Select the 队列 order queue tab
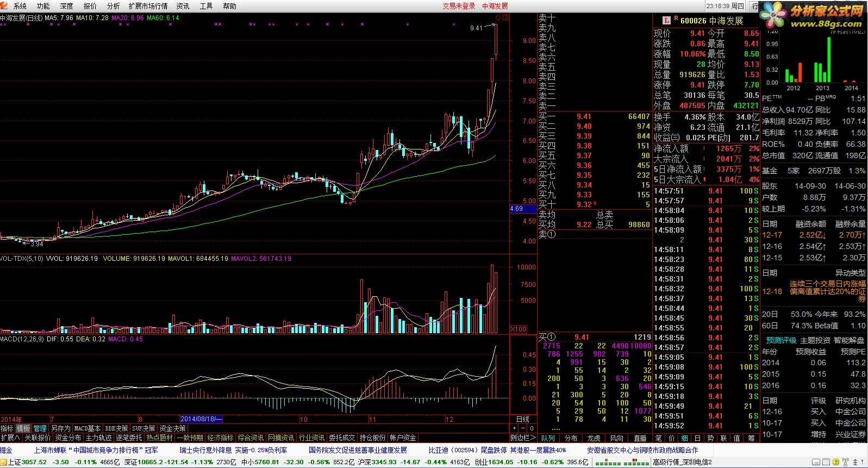The width and height of the screenshot is (868, 468). [548, 438]
